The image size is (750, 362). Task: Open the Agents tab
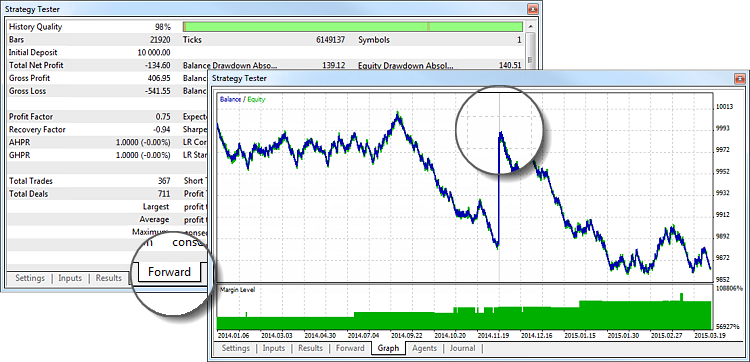[x=424, y=348]
